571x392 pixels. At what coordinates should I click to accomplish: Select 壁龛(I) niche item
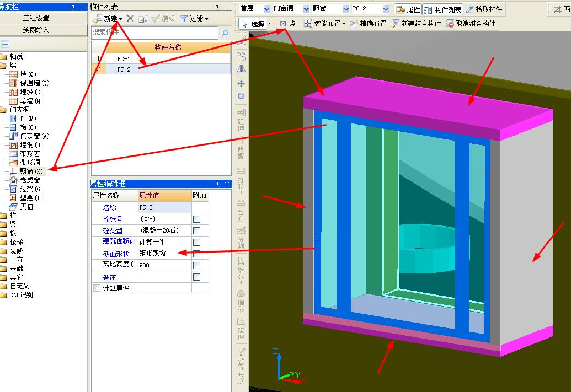click(x=26, y=197)
